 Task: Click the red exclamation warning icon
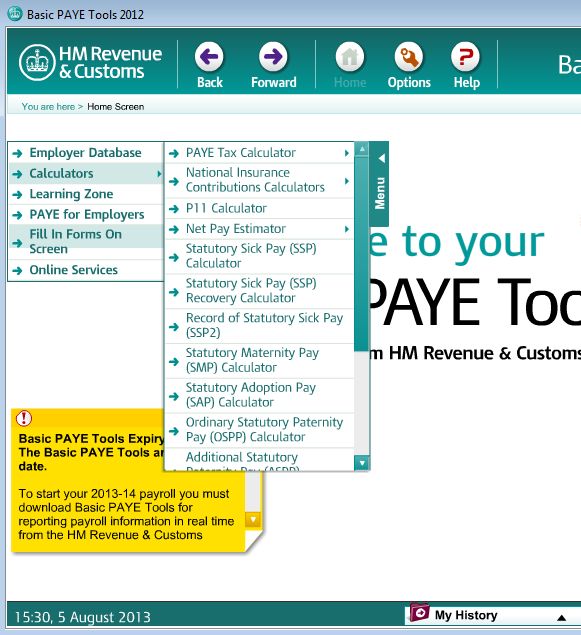point(24,418)
